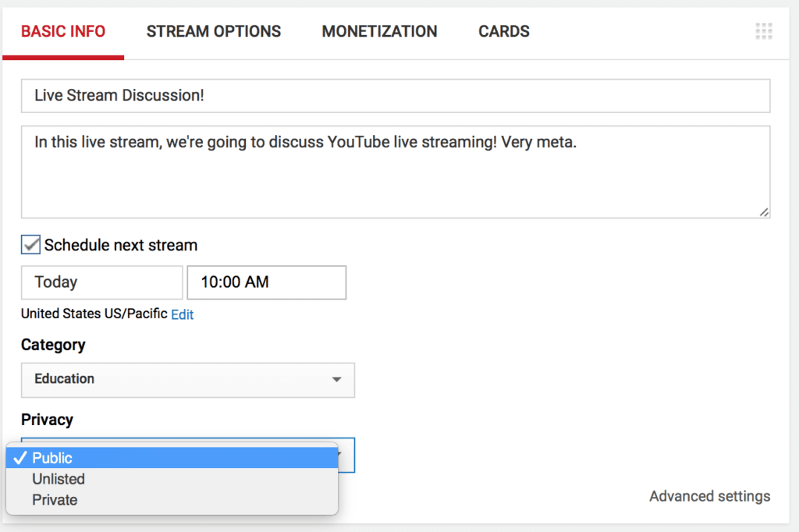Choose Unlisted privacy option

click(x=59, y=479)
